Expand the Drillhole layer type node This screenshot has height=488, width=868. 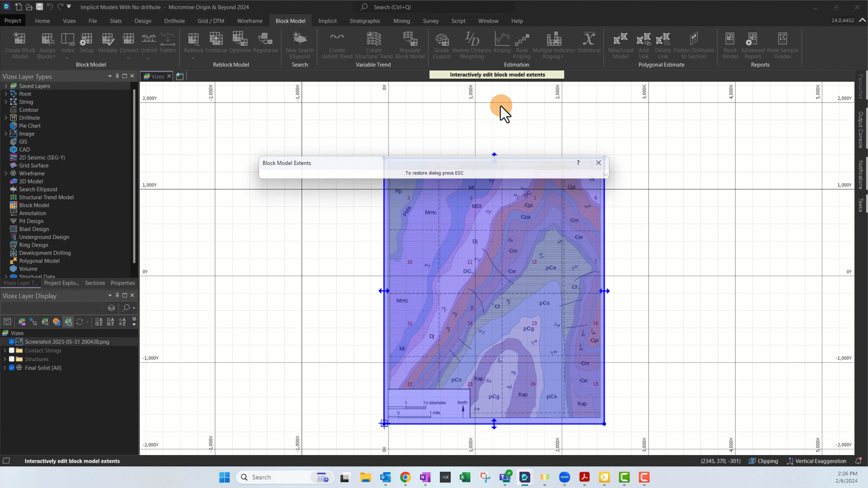(x=6, y=118)
